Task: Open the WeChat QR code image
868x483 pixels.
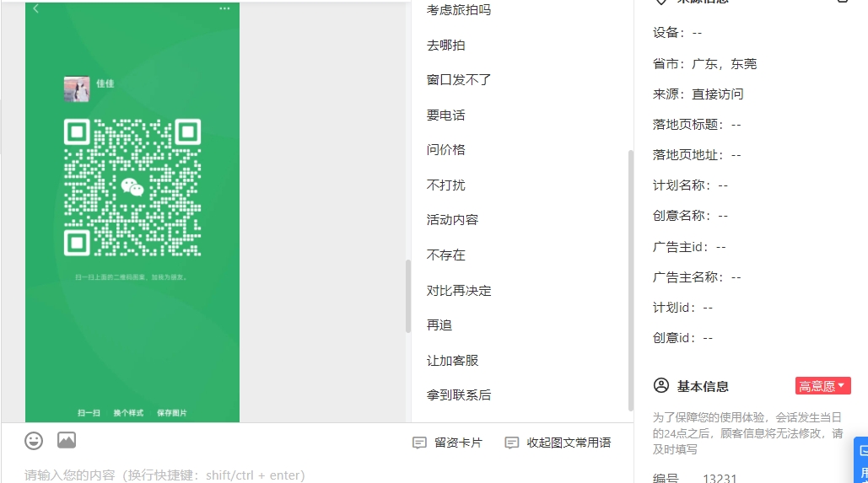Action: [x=132, y=187]
